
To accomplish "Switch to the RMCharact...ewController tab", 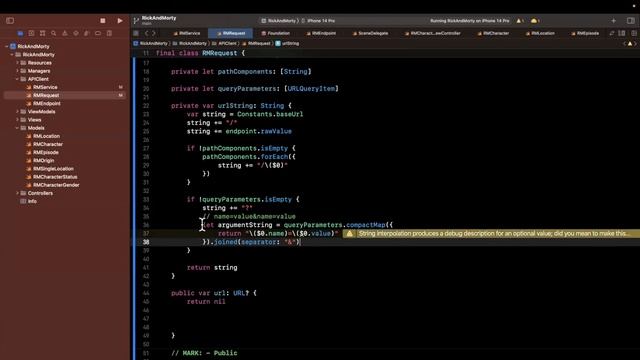I will tap(433, 33).
